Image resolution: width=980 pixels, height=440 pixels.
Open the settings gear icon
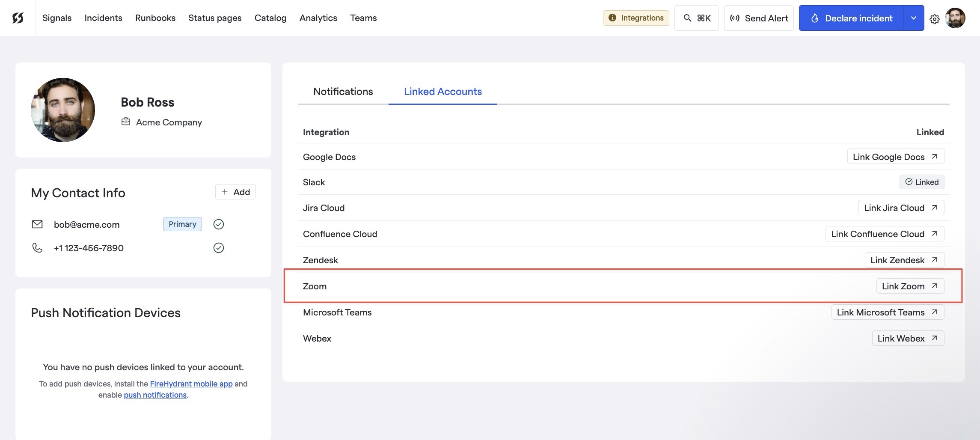[935, 19]
